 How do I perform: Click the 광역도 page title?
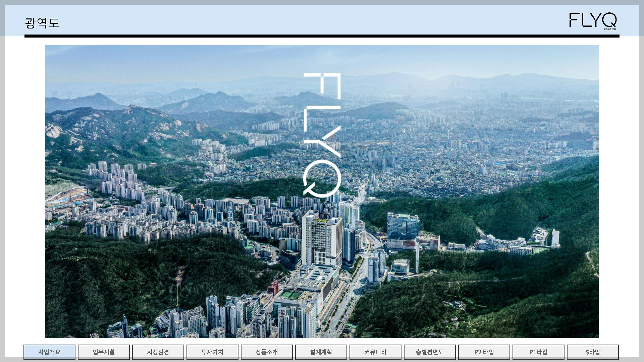pyautogui.click(x=42, y=23)
